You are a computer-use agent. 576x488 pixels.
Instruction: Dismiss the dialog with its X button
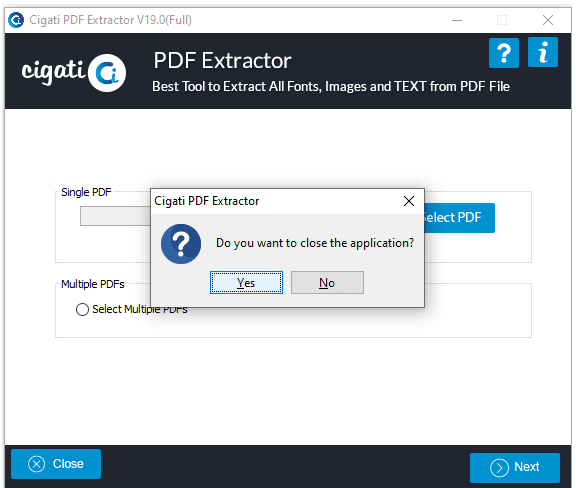408,201
